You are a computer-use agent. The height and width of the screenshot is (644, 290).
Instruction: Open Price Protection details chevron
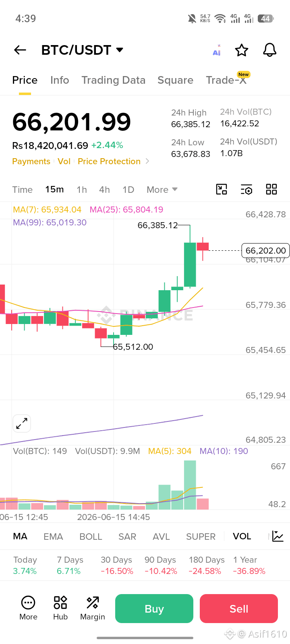147,161
